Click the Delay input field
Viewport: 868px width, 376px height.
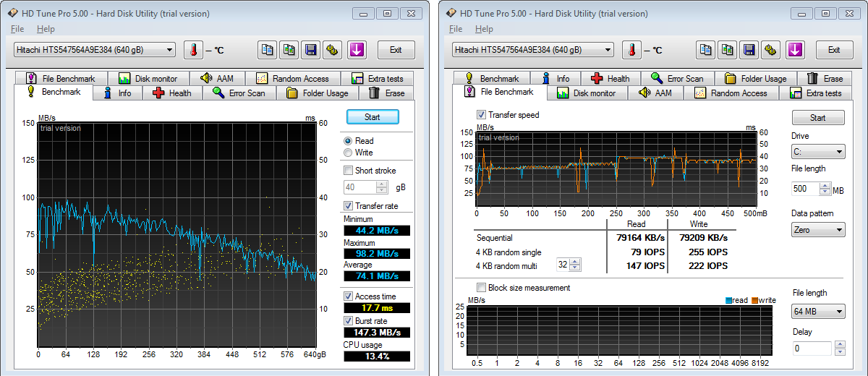tap(812, 349)
